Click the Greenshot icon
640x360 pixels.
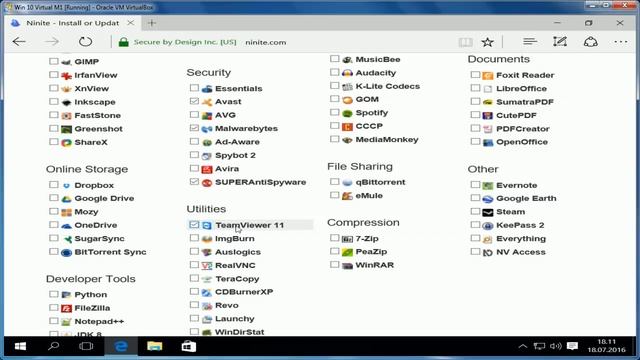pyautogui.click(x=66, y=129)
